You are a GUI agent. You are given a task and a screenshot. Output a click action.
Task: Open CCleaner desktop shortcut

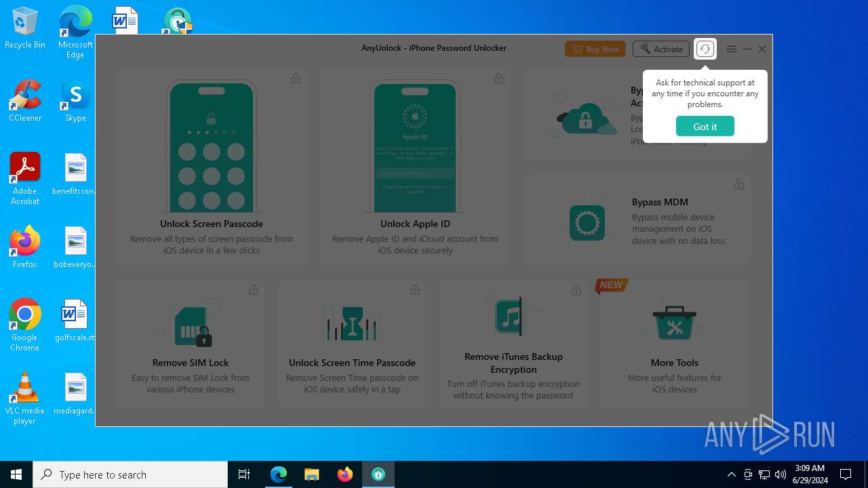point(25,102)
